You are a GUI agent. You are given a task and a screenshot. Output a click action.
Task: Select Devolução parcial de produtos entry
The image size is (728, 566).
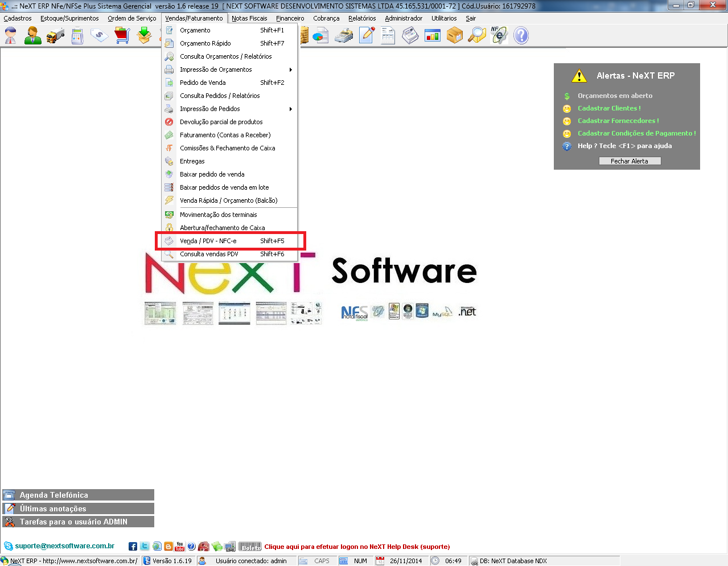[230, 122]
